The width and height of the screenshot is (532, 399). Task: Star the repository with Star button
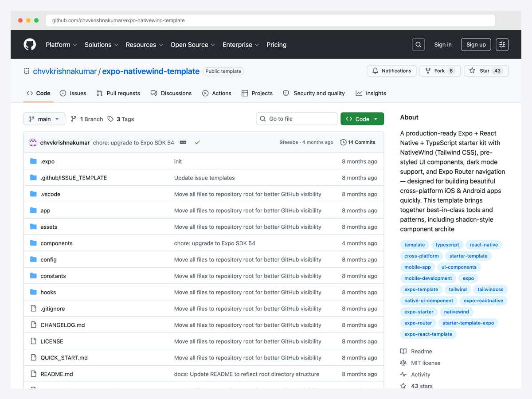[x=486, y=71]
